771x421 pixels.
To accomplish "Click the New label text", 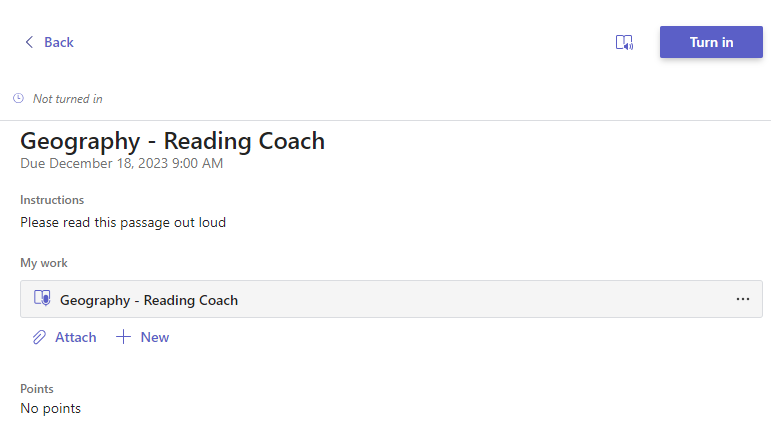I will click(x=155, y=338).
